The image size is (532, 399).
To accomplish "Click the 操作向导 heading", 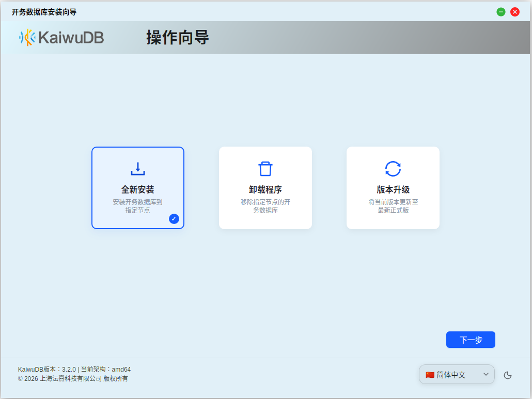I will tap(178, 37).
